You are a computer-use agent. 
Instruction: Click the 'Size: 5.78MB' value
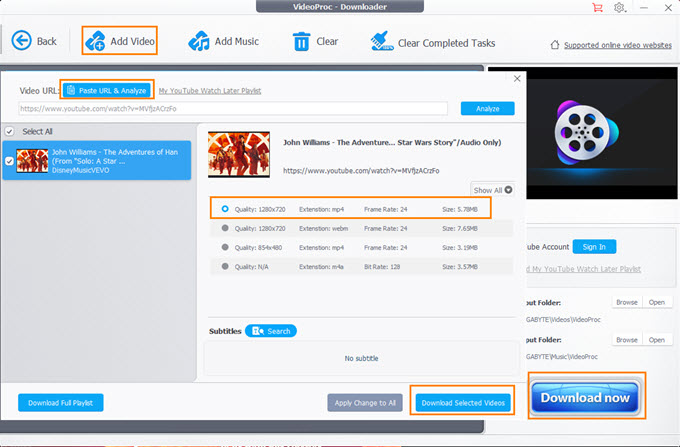click(460, 209)
